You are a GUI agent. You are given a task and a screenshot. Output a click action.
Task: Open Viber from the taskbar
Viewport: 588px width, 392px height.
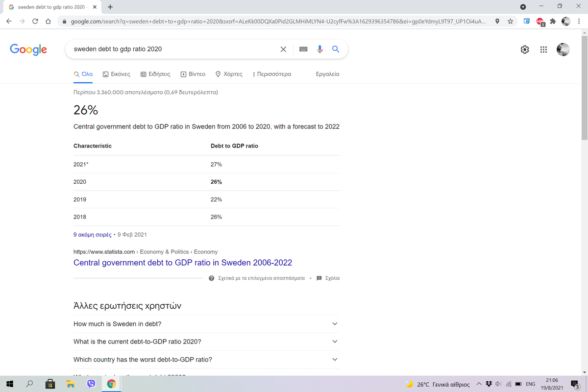(x=91, y=384)
